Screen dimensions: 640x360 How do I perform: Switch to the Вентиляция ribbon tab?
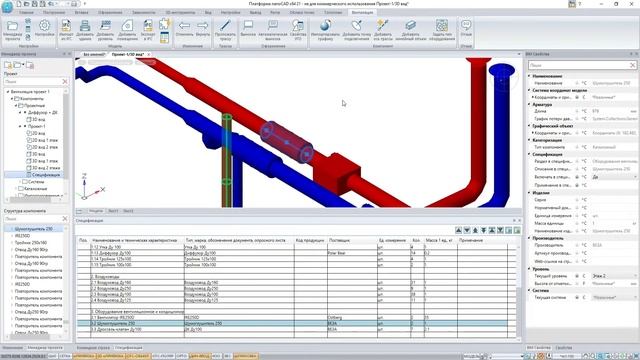pyautogui.click(x=362, y=13)
